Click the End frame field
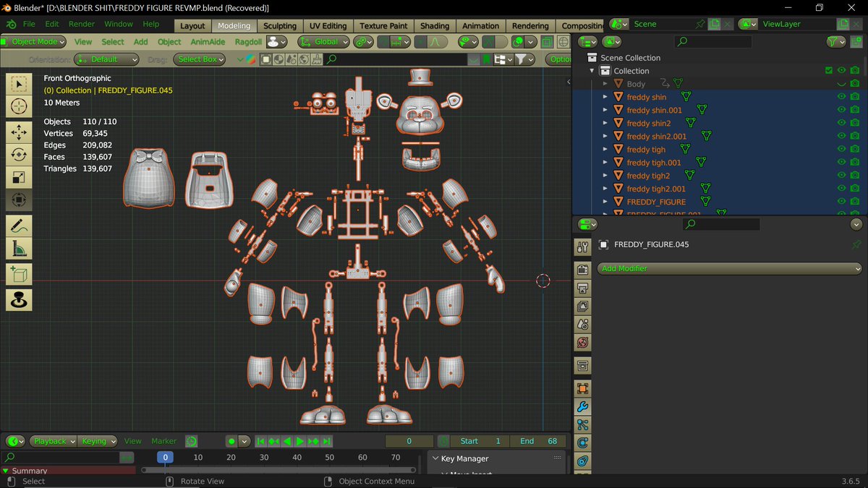The image size is (868, 488). [x=537, y=441]
